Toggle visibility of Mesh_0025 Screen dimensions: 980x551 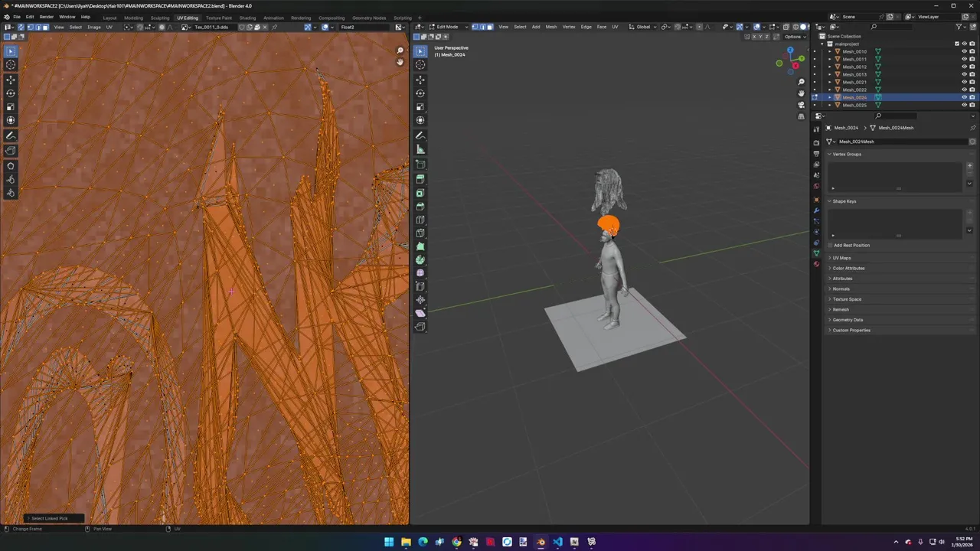(x=964, y=105)
